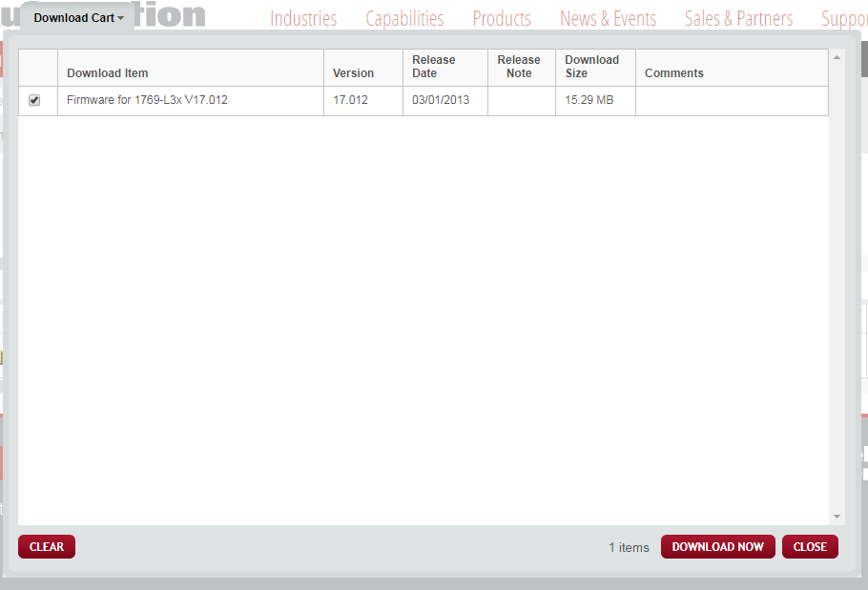
Task: Click the DOWNLOAD NOW button
Action: click(x=718, y=547)
